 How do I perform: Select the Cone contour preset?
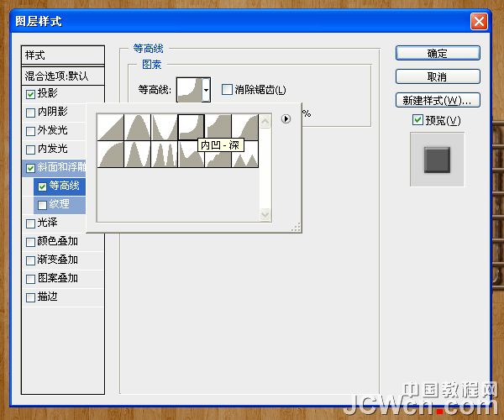click(x=138, y=127)
